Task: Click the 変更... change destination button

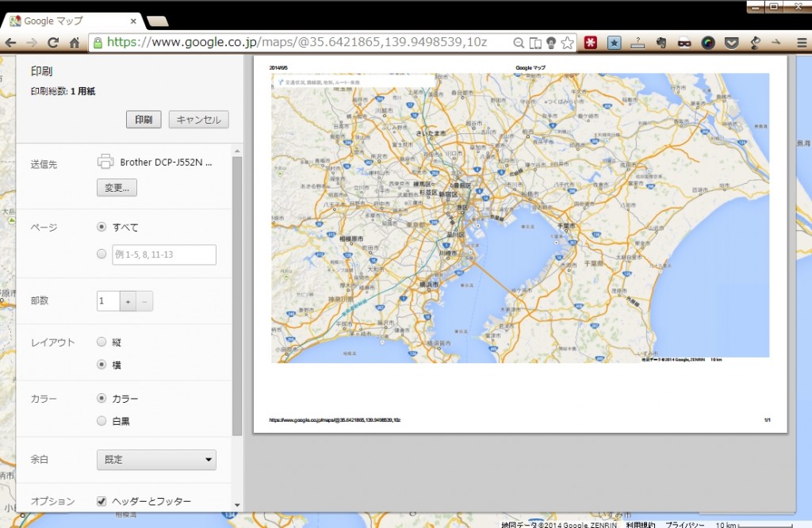Action: (x=117, y=187)
